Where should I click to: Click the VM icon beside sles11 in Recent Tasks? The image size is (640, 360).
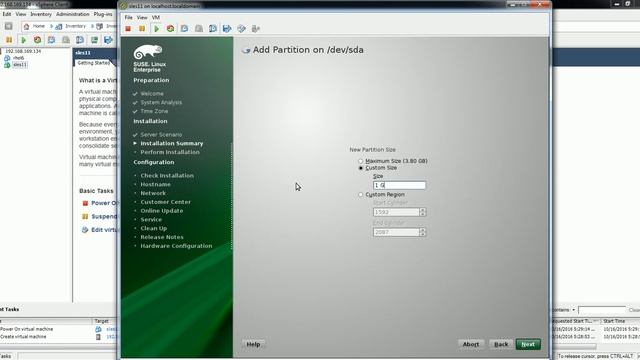(98, 329)
